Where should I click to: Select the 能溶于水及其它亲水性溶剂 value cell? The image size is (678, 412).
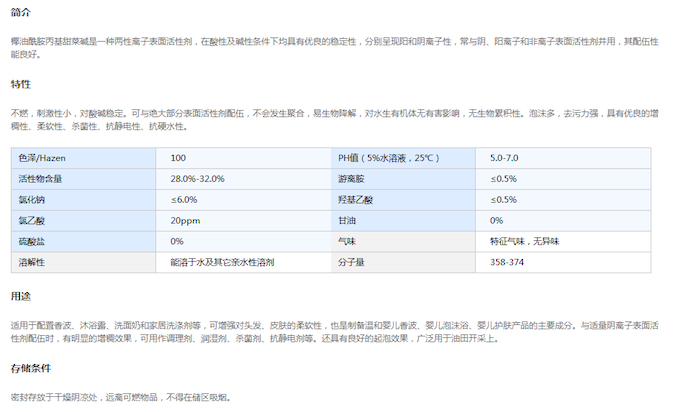(243, 262)
